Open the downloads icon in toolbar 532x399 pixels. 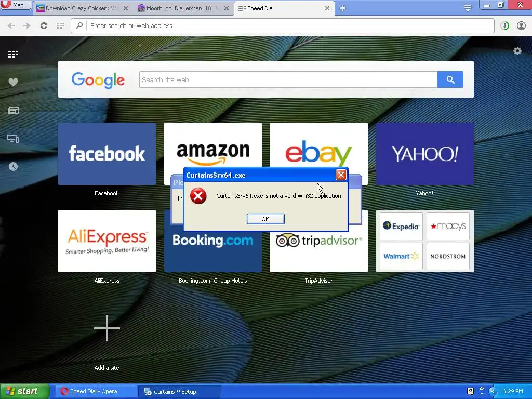[x=504, y=26]
